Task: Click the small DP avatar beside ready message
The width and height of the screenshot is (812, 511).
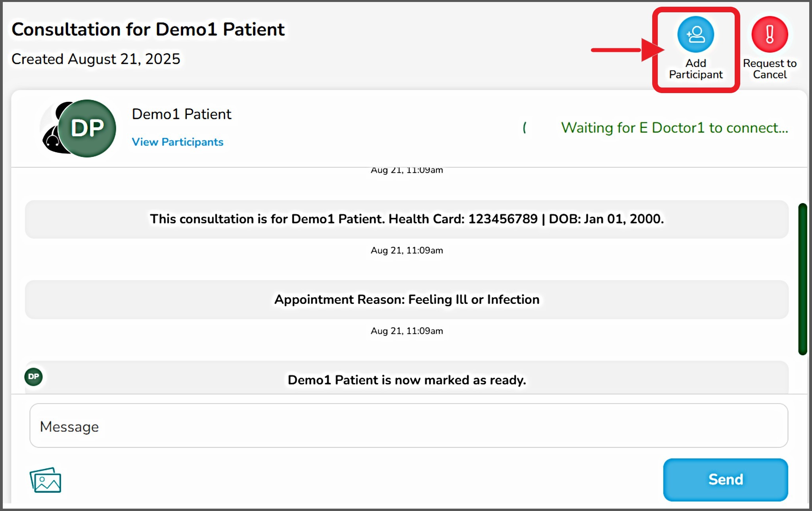Action: tap(34, 376)
